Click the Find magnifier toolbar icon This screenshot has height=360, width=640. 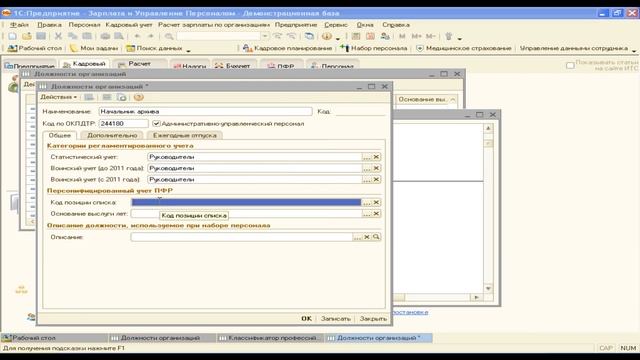[x=169, y=36]
